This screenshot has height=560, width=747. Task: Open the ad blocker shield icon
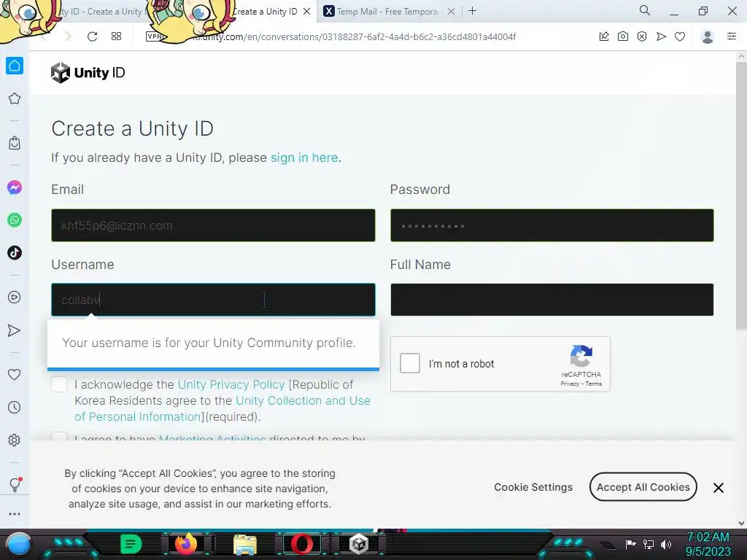tap(642, 36)
